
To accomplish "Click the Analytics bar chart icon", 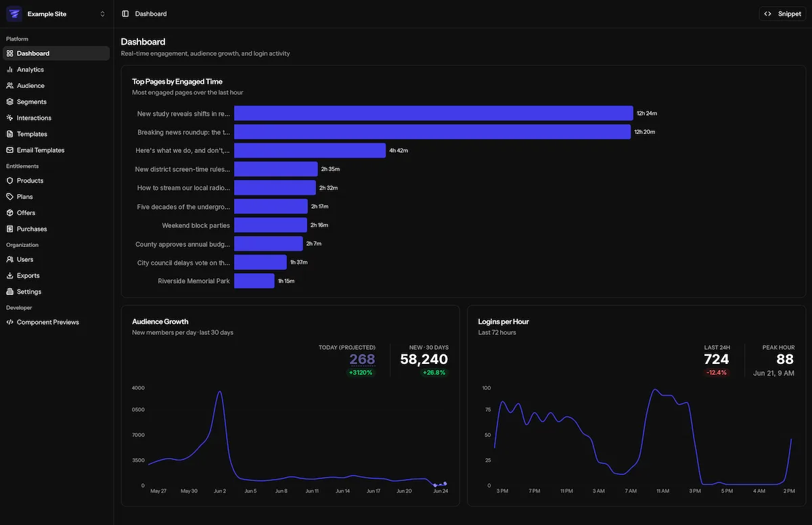I will pyautogui.click(x=10, y=70).
